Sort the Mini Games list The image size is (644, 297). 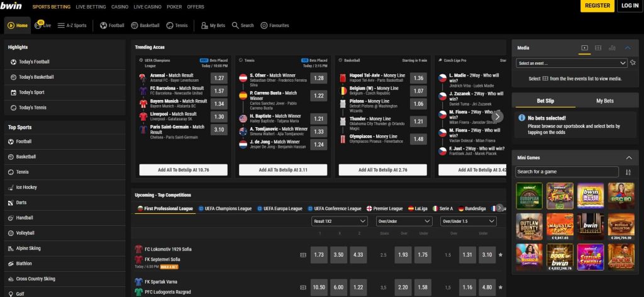tap(628, 172)
